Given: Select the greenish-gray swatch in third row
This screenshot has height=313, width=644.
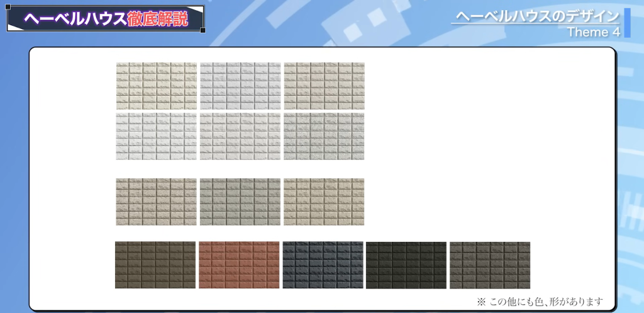Looking at the screenshot, I should (240, 202).
